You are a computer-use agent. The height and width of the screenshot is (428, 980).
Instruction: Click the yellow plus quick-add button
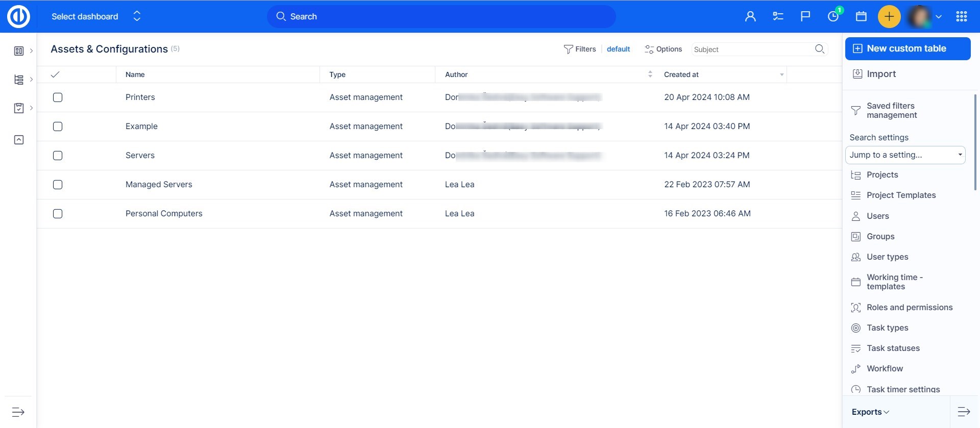click(x=889, y=16)
